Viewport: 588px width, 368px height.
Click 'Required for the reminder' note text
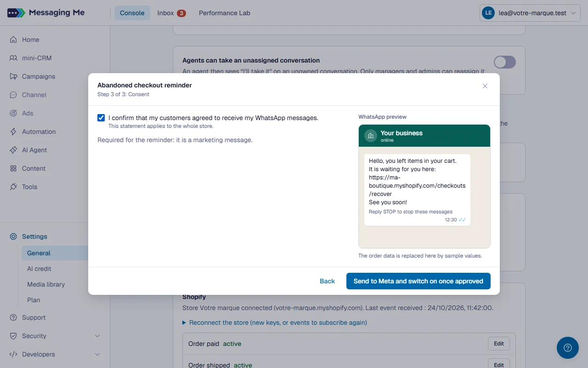(175, 140)
